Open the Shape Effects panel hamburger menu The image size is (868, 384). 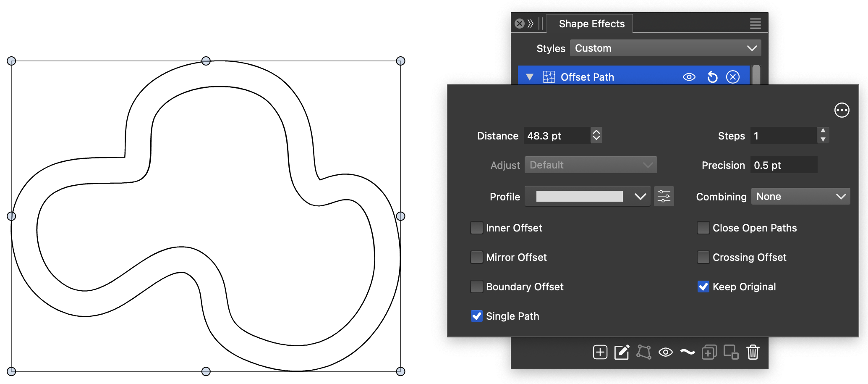coord(755,24)
